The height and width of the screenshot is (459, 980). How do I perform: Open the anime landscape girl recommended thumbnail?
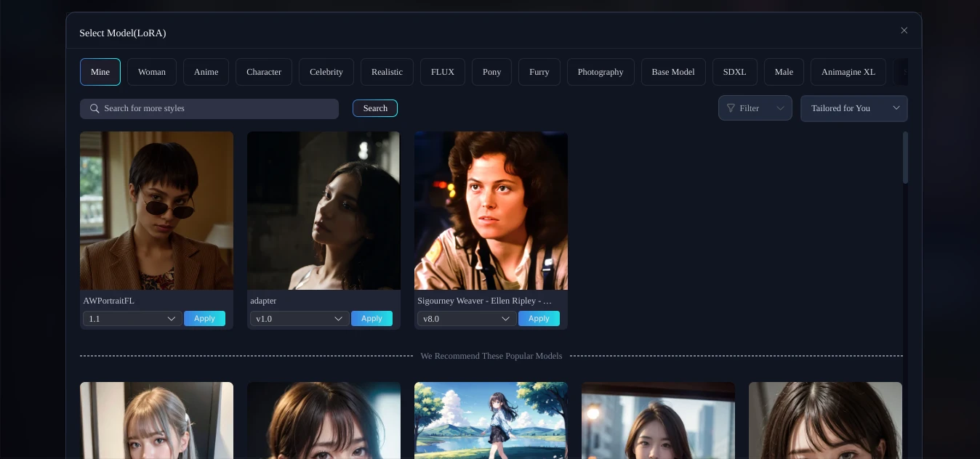tap(491, 421)
